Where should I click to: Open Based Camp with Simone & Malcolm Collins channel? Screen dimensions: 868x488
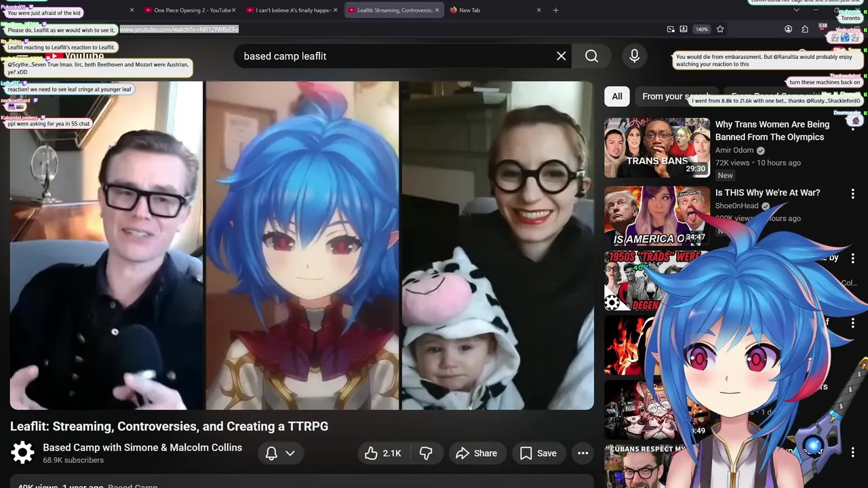(x=142, y=447)
